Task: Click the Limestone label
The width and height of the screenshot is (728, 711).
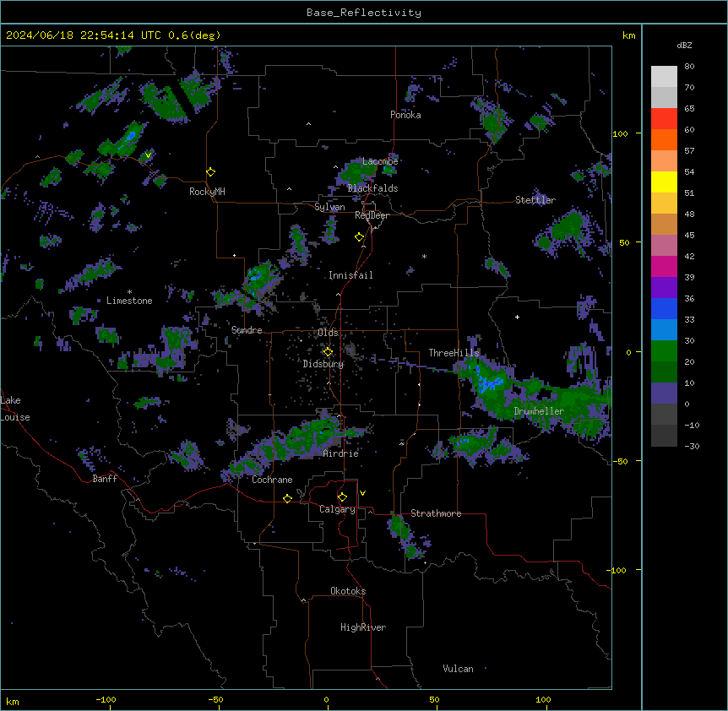Action: [x=129, y=301]
